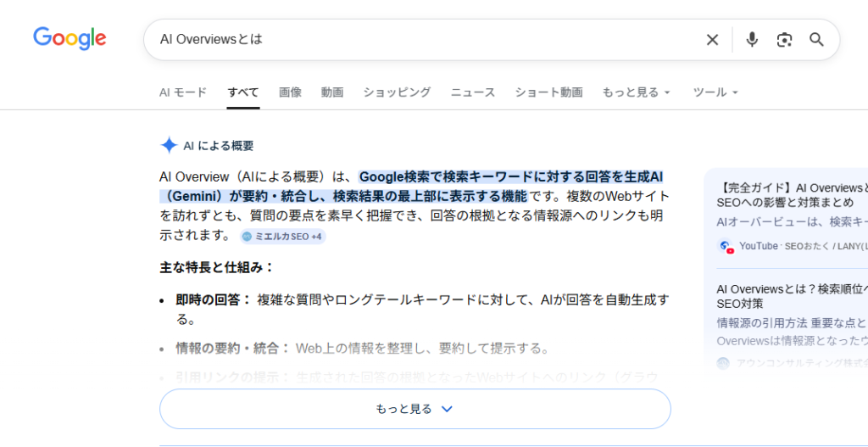This screenshot has height=447, width=868.
Task: Open the ツール dropdown
Action: (x=715, y=92)
